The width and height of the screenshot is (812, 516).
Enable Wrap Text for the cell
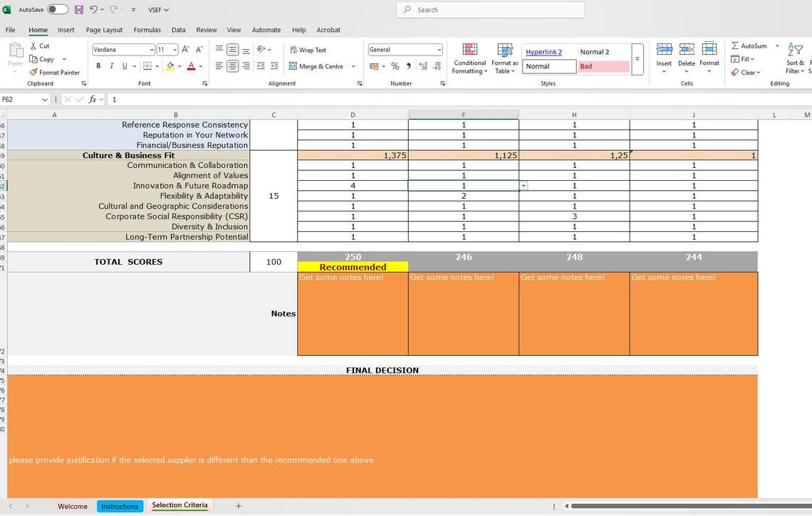pos(308,50)
